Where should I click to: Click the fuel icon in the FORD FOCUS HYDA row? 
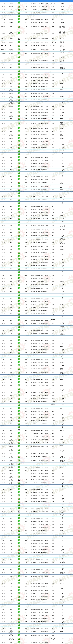[19, 4]
